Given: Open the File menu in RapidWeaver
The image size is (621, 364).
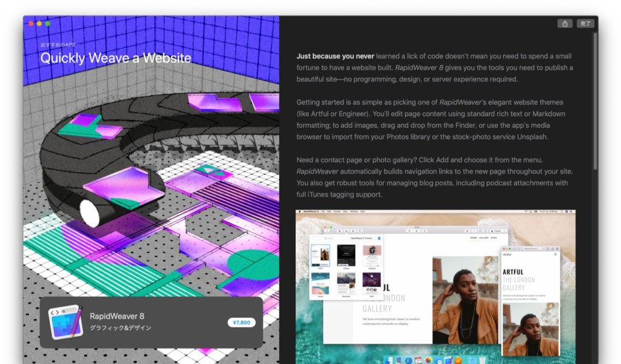Looking at the screenshot, I should [x=322, y=211].
